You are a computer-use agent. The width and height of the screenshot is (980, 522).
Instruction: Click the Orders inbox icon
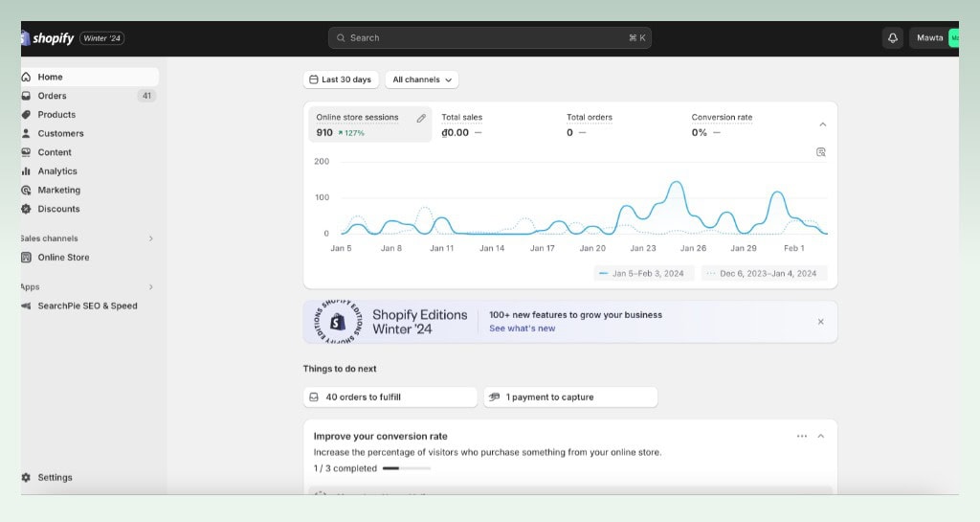[26, 96]
